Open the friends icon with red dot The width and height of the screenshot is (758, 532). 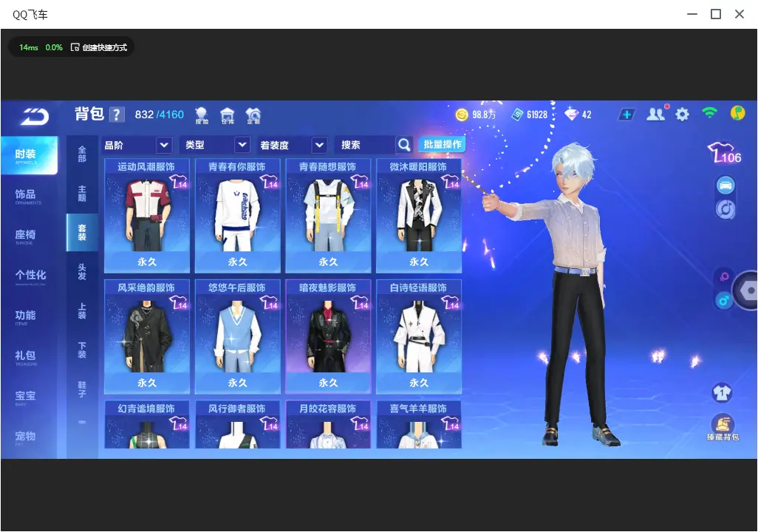(657, 113)
